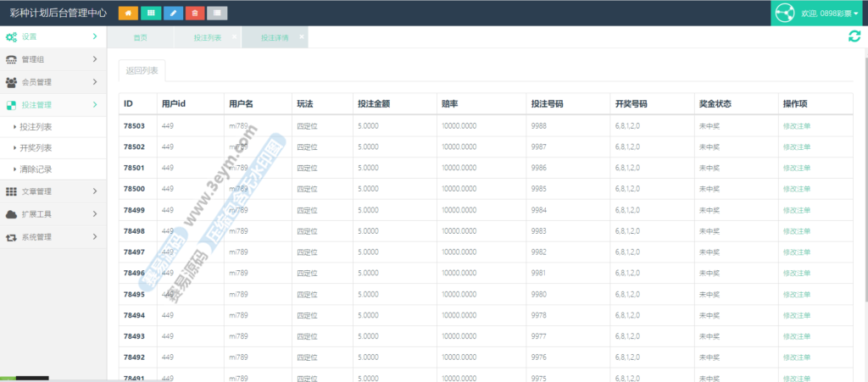Click the red trash icon button
This screenshot has width=868, height=382.
195,13
